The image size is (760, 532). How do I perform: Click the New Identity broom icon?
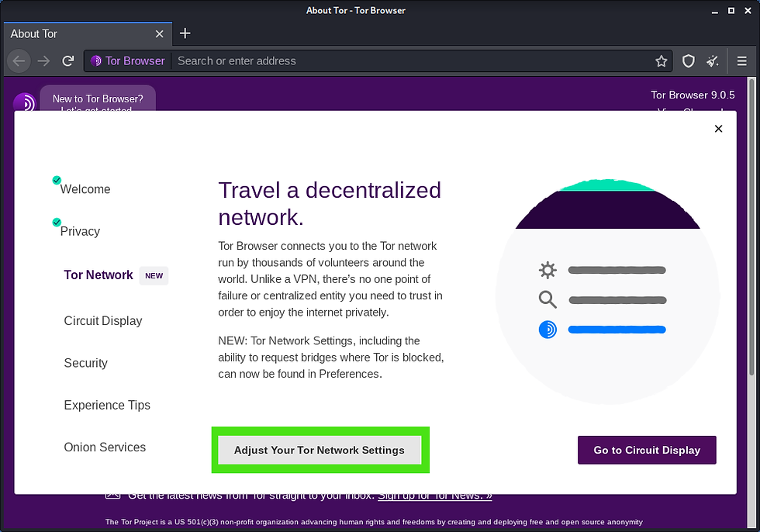(713, 61)
